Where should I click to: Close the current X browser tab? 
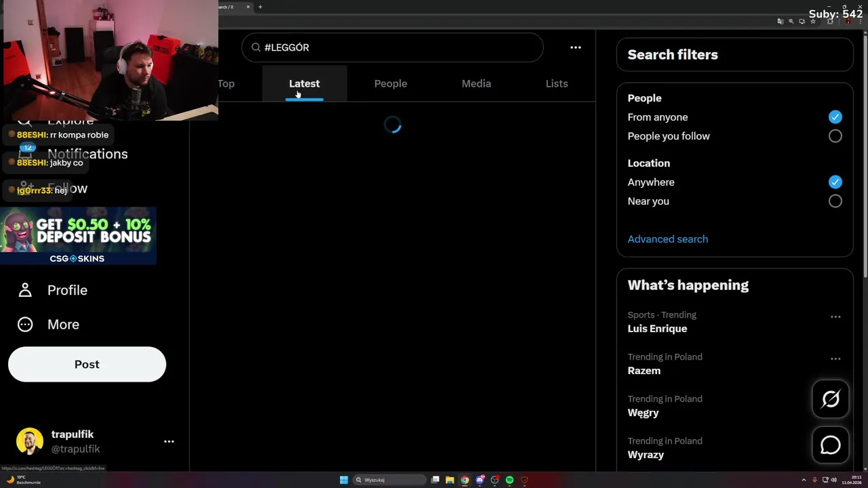(x=248, y=7)
